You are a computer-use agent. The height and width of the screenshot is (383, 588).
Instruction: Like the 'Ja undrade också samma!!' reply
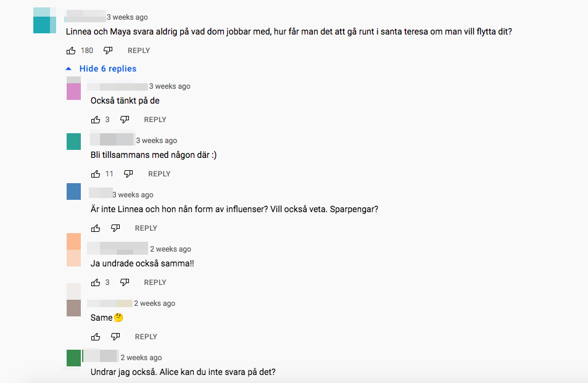click(x=96, y=282)
